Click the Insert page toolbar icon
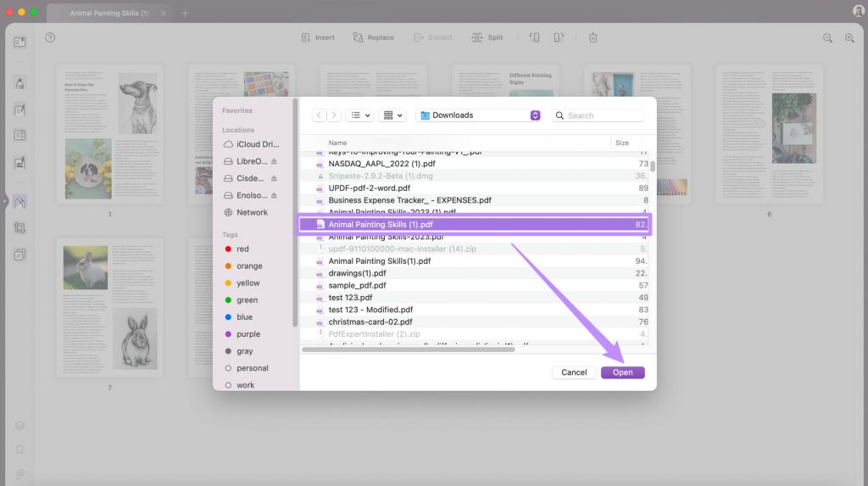Viewport: 868px width, 486px height. coord(318,37)
